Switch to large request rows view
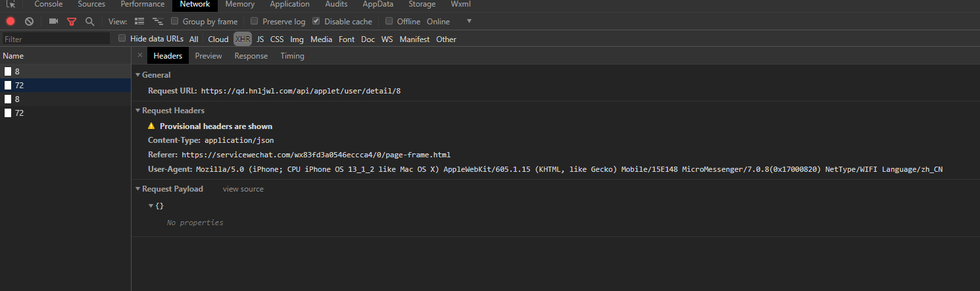This screenshot has height=291, width=980. tap(139, 22)
